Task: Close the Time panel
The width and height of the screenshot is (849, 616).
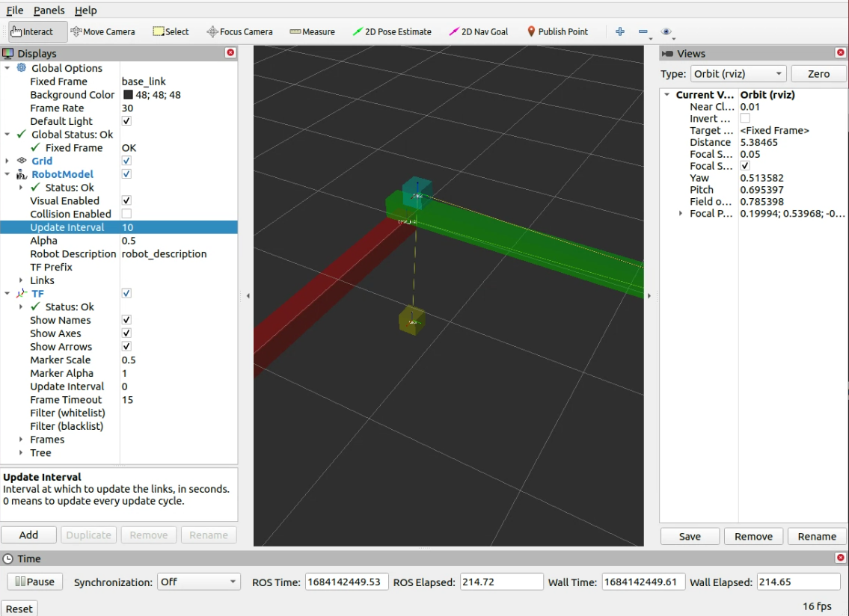Action: point(840,558)
